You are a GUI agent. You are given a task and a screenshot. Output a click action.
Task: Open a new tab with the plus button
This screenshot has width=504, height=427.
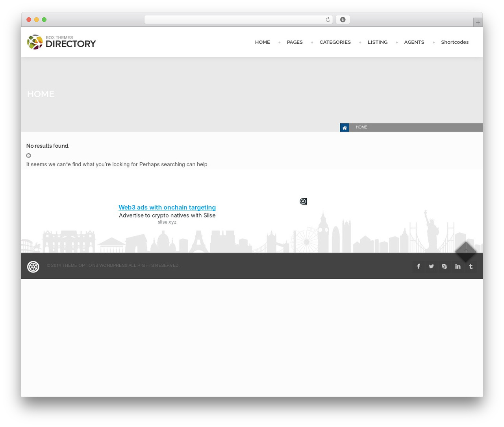[478, 22]
